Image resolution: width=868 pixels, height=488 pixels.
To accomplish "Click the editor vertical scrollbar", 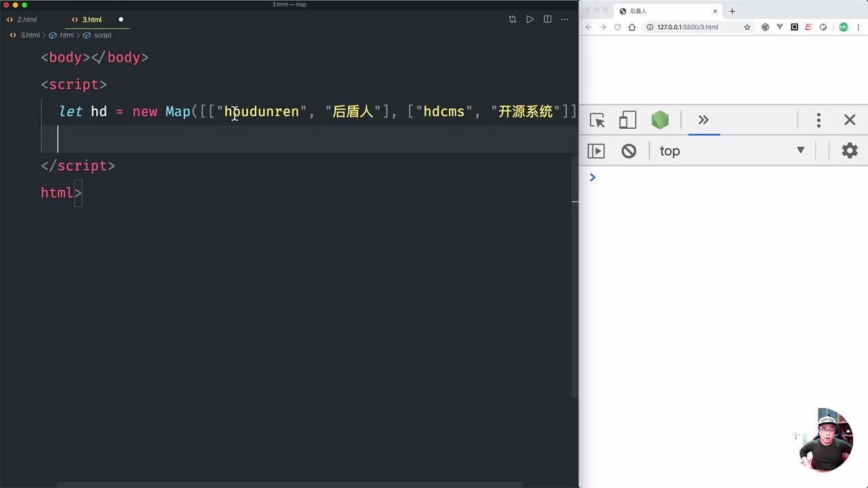I will coord(575,277).
